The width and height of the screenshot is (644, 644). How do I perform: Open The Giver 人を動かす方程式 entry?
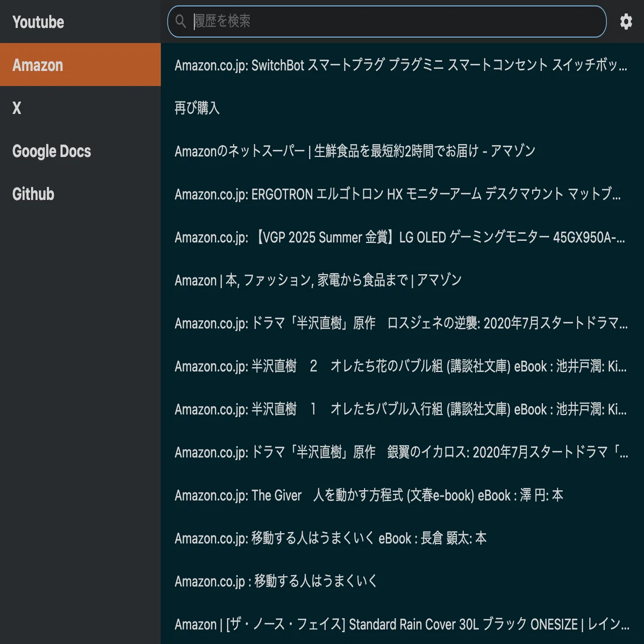coord(402,495)
